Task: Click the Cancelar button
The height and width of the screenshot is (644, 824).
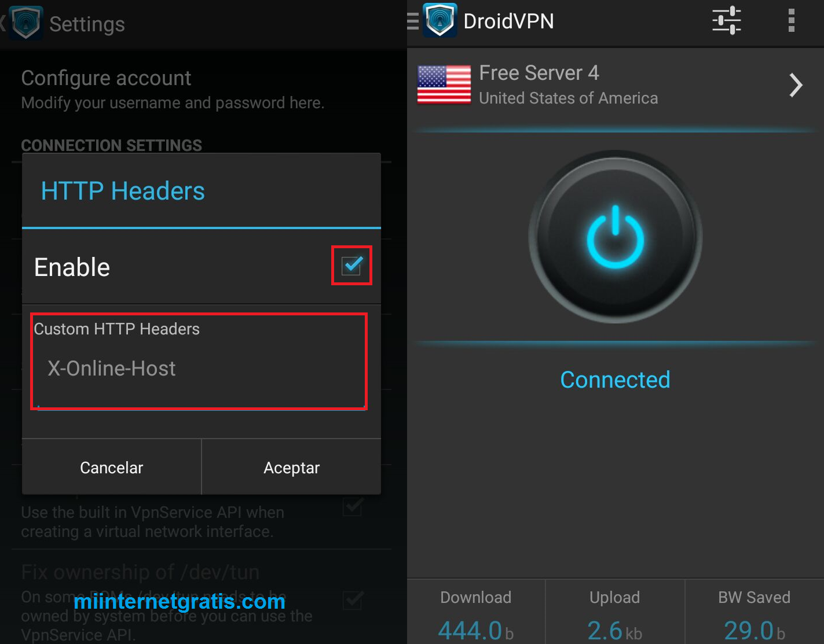Action: (111, 468)
